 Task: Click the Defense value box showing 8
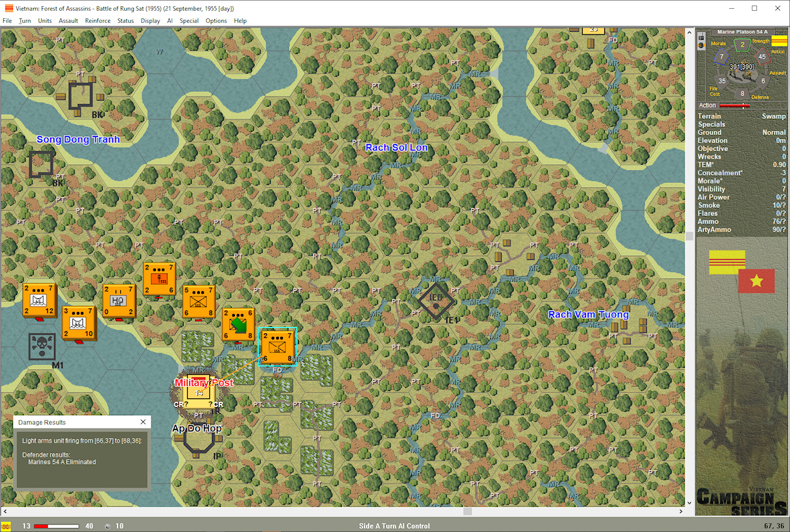point(742,92)
